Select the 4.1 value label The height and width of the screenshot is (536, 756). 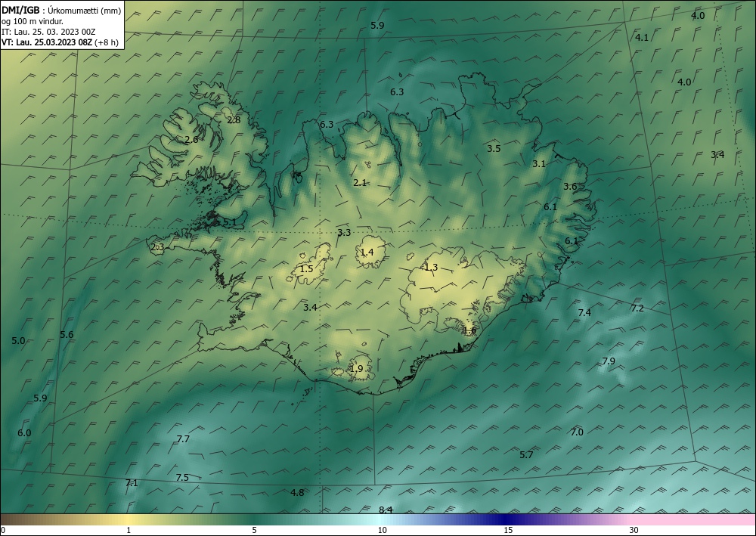pyautogui.click(x=642, y=38)
